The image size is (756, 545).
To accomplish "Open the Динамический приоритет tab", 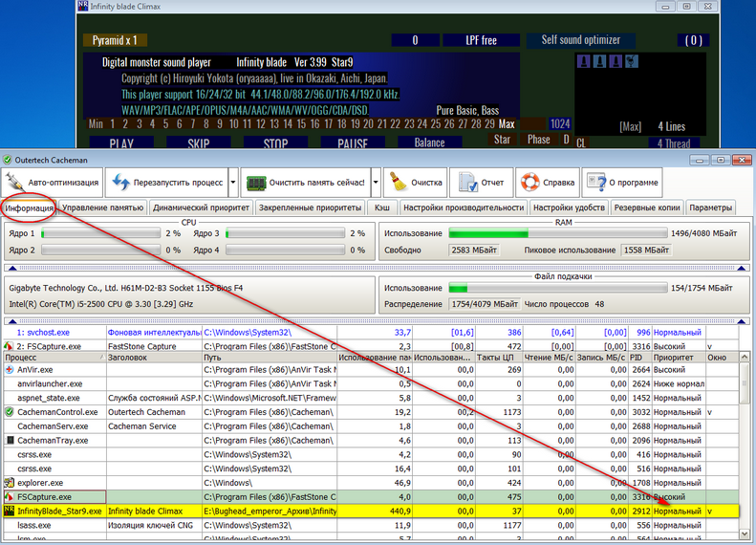I will click(201, 207).
